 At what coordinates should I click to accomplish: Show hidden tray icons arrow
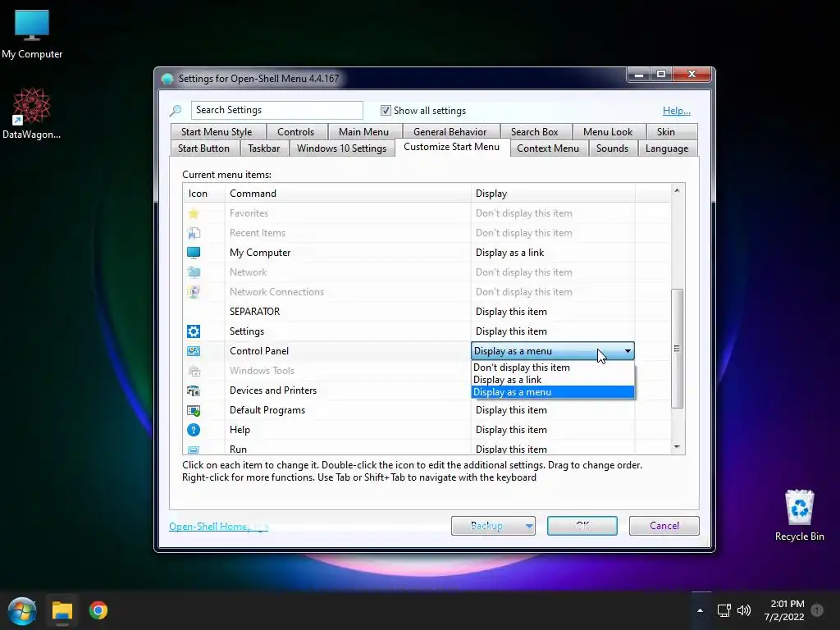tap(701, 610)
